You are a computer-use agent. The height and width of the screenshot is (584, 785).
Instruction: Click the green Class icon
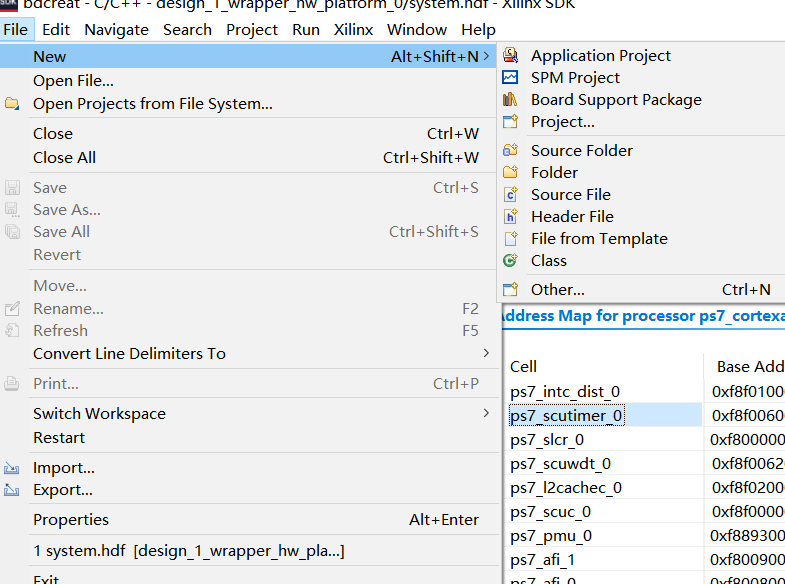(510, 260)
